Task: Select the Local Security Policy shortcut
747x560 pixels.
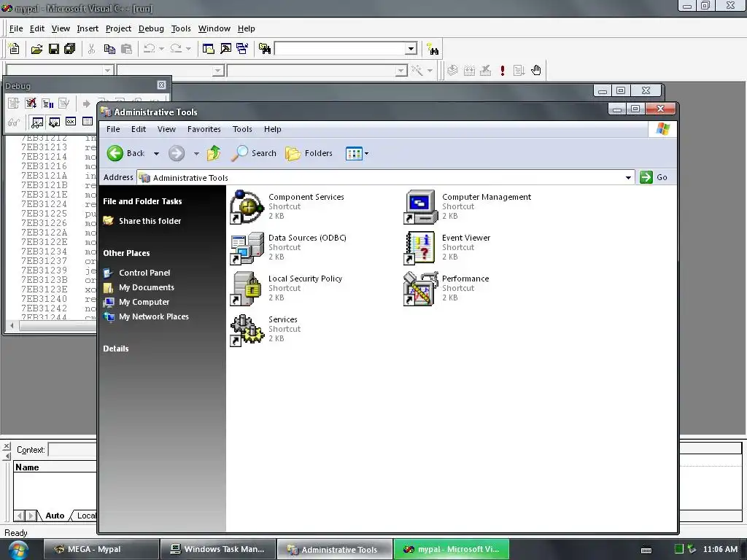Action: (287, 288)
